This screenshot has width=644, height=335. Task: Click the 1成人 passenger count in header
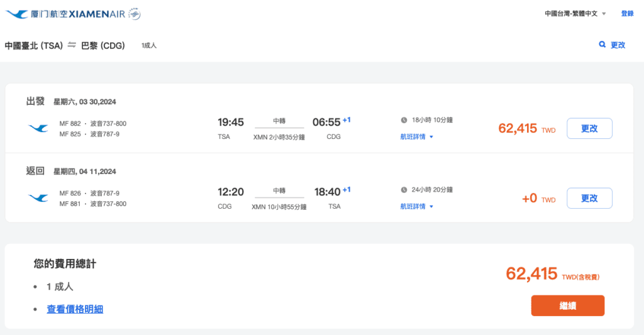coord(148,46)
